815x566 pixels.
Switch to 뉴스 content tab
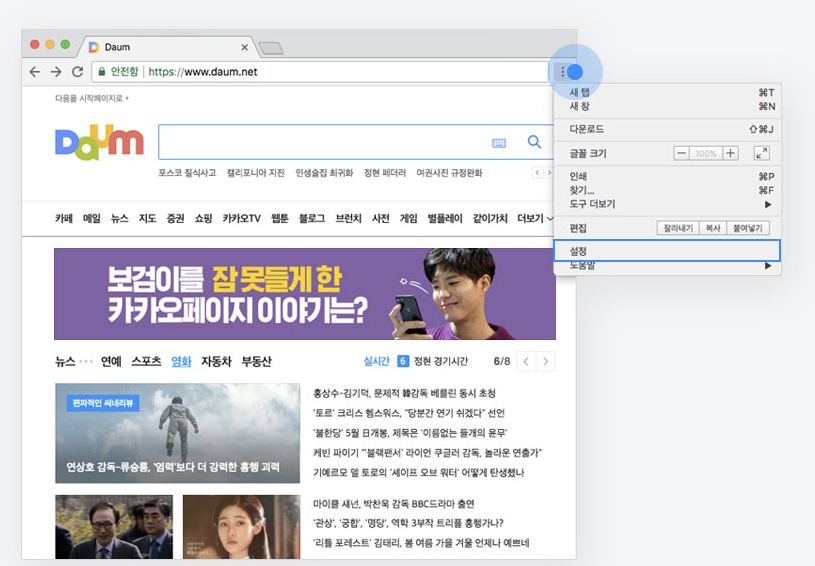[65, 361]
